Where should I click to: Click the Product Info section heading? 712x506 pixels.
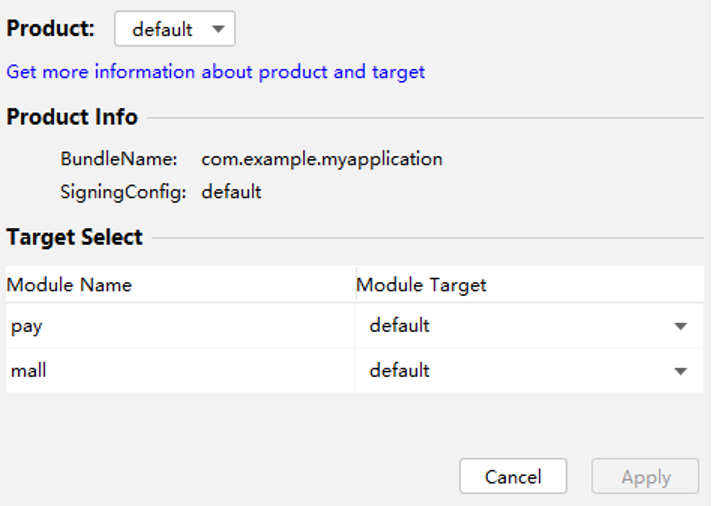tap(72, 117)
